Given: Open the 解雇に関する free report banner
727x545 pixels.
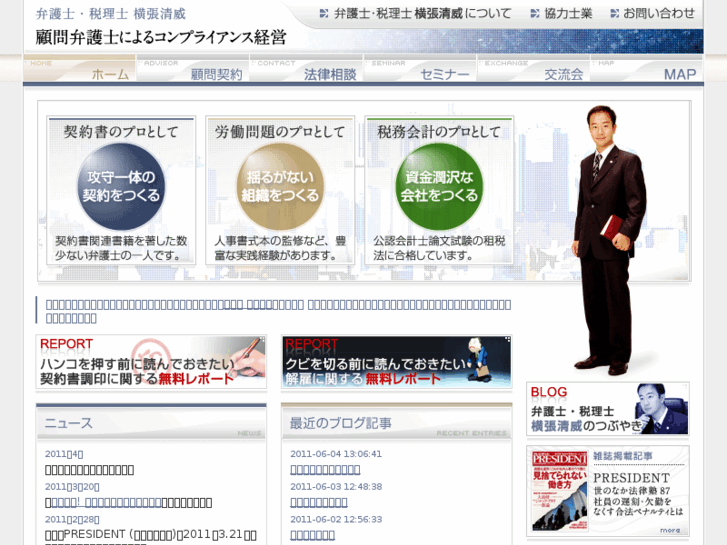Looking at the screenshot, I should click(x=397, y=362).
